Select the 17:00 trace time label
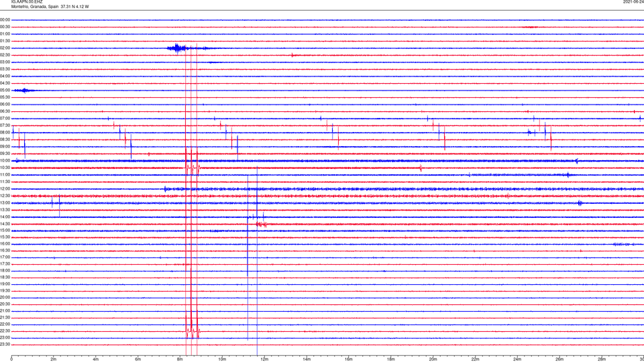This screenshot has height=362, width=644. point(5,257)
